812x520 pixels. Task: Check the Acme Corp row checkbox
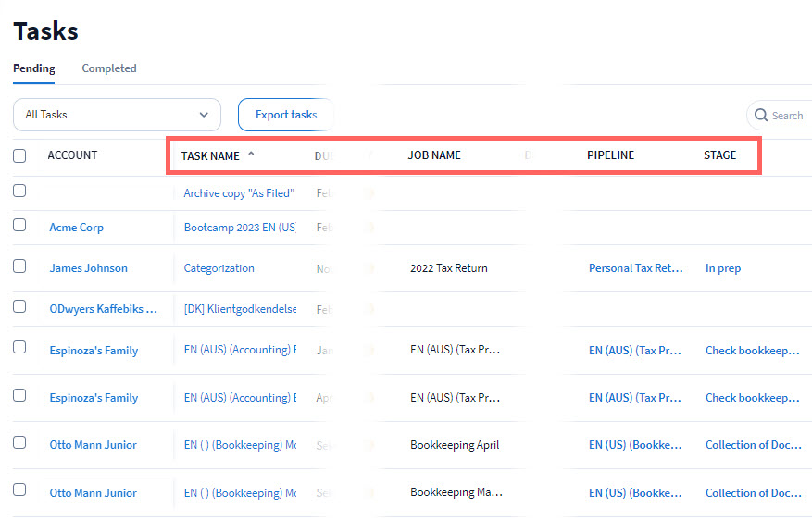pos(19,225)
